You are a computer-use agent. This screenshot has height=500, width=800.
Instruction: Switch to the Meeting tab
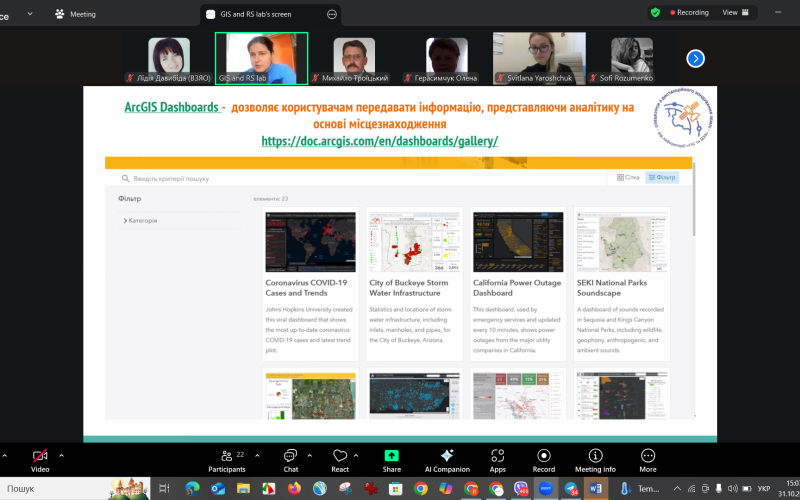[x=77, y=14]
